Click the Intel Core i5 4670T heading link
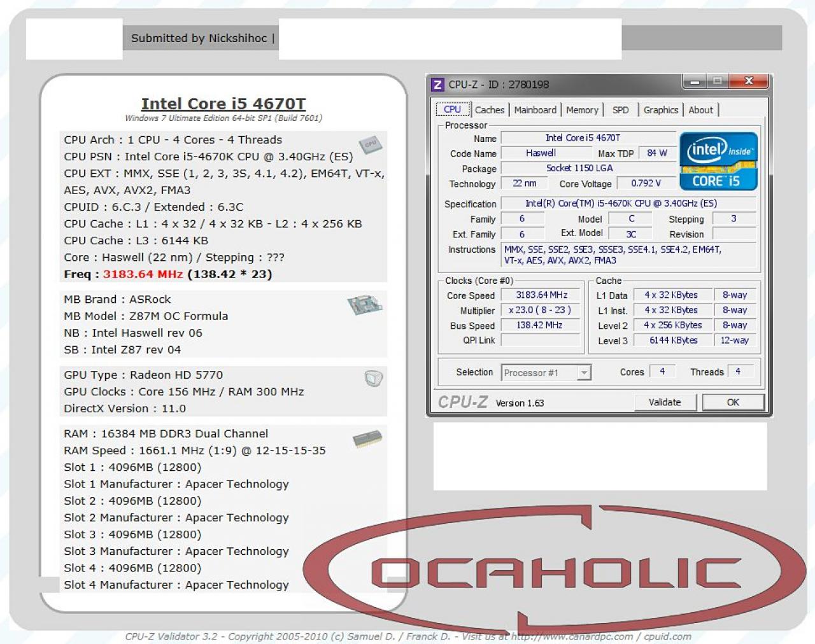This screenshot has height=644, width=815. [x=223, y=104]
